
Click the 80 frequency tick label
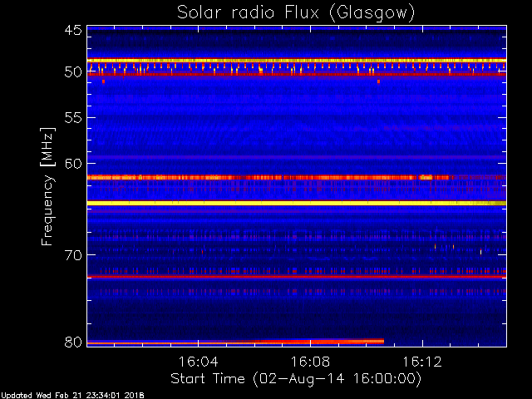click(x=73, y=342)
